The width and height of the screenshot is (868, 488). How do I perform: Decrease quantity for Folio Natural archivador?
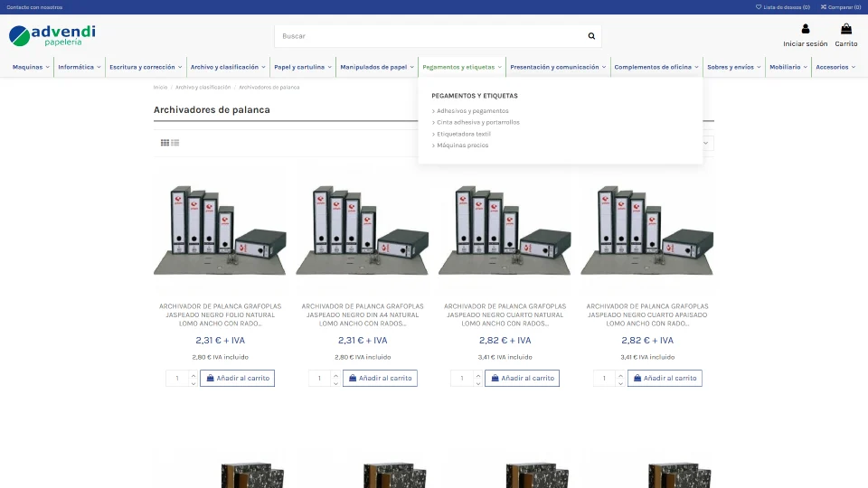193,383
